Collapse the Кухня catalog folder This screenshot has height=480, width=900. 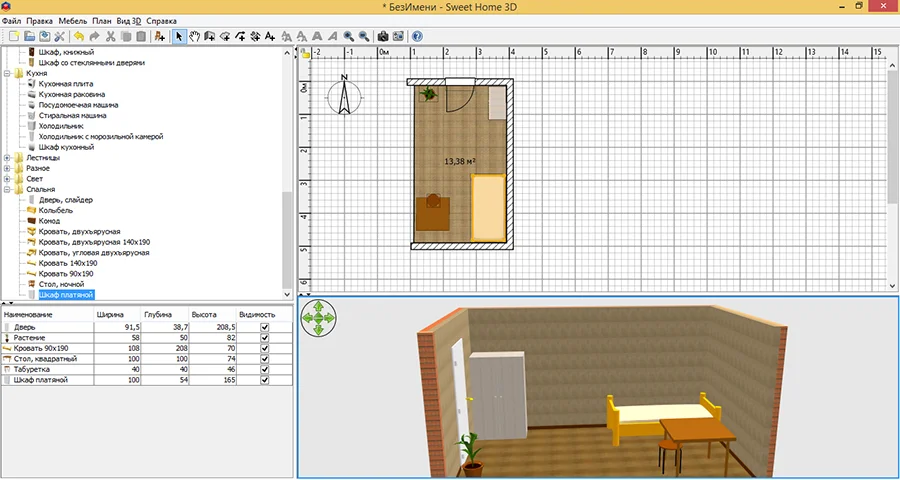(7, 73)
